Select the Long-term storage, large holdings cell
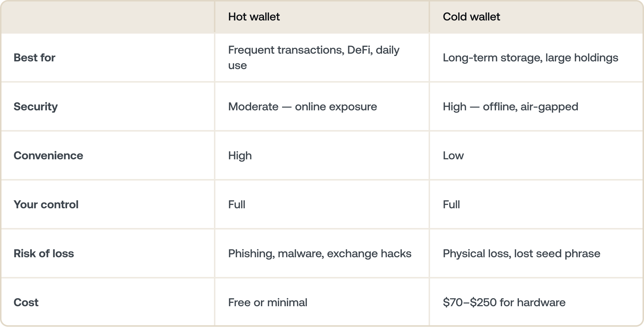This screenshot has width=644, height=327. tap(530, 58)
